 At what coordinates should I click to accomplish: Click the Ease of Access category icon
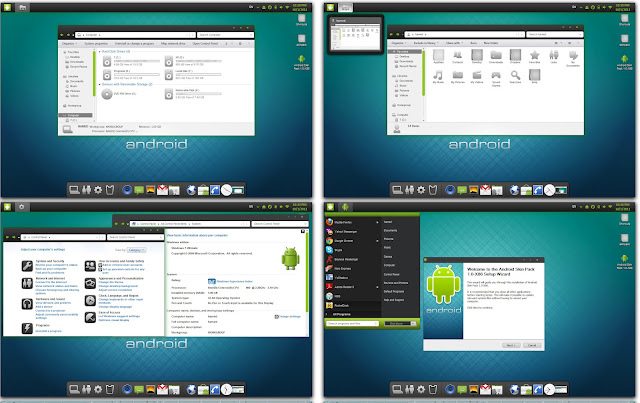pos(90,317)
